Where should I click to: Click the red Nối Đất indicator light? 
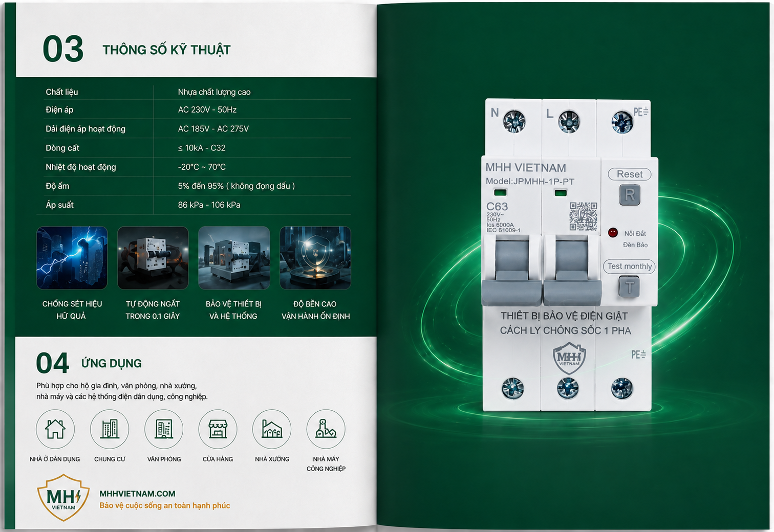(x=613, y=233)
